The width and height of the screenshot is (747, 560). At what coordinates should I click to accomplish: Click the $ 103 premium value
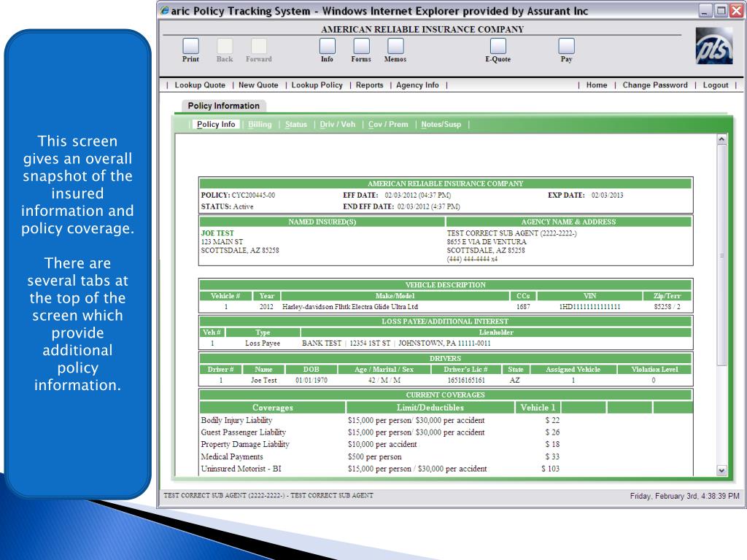[551, 469]
